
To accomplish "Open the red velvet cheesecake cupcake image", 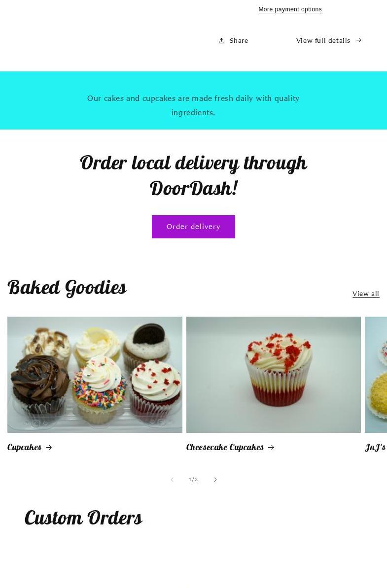I will pyautogui.click(x=273, y=375).
